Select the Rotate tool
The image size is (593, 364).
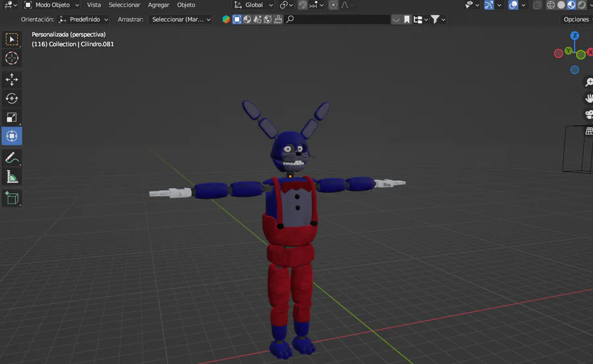[x=12, y=98]
